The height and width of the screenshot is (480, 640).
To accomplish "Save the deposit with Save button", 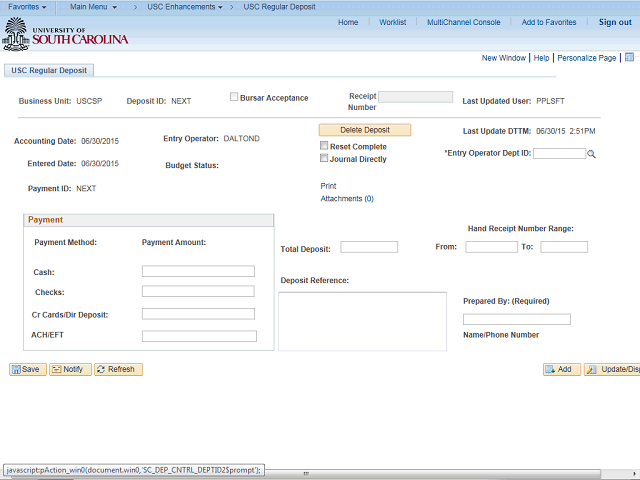I will click(x=28, y=369).
